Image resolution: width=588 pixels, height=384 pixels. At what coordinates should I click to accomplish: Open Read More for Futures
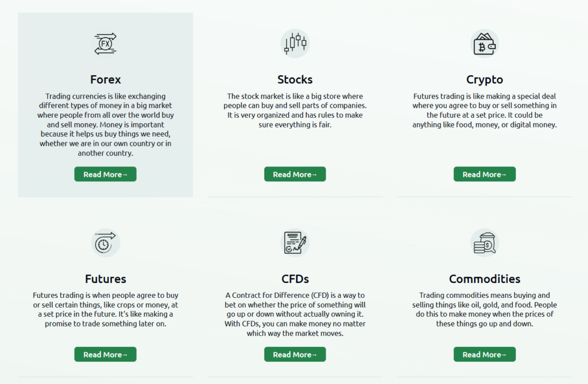tap(105, 355)
